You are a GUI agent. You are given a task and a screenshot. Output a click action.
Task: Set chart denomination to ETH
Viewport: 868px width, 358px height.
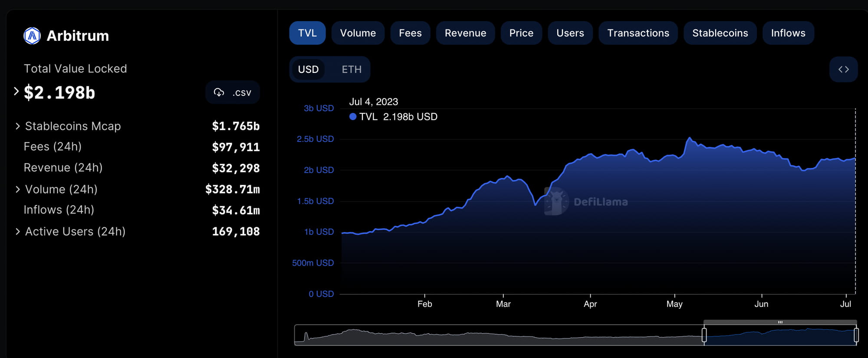point(352,69)
